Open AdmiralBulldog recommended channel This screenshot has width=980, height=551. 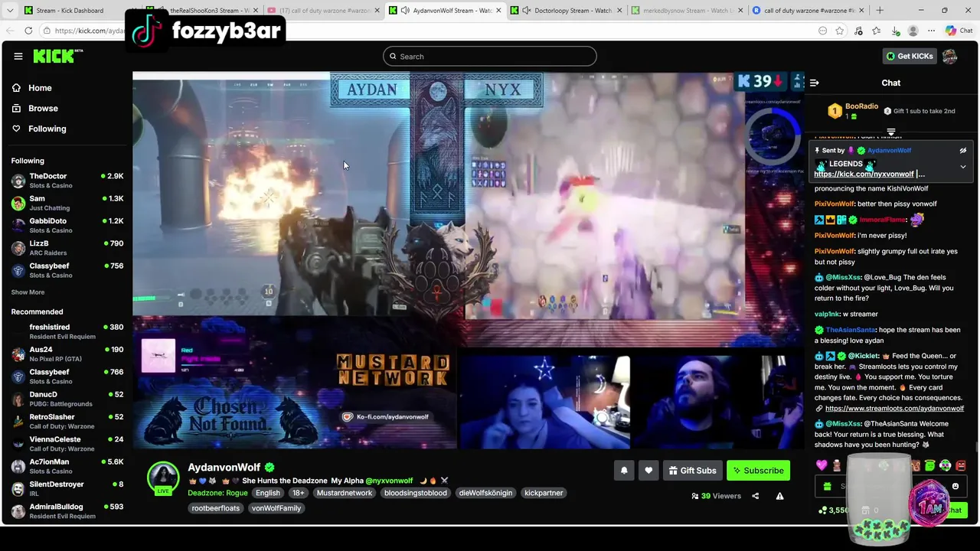[x=67, y=511]
